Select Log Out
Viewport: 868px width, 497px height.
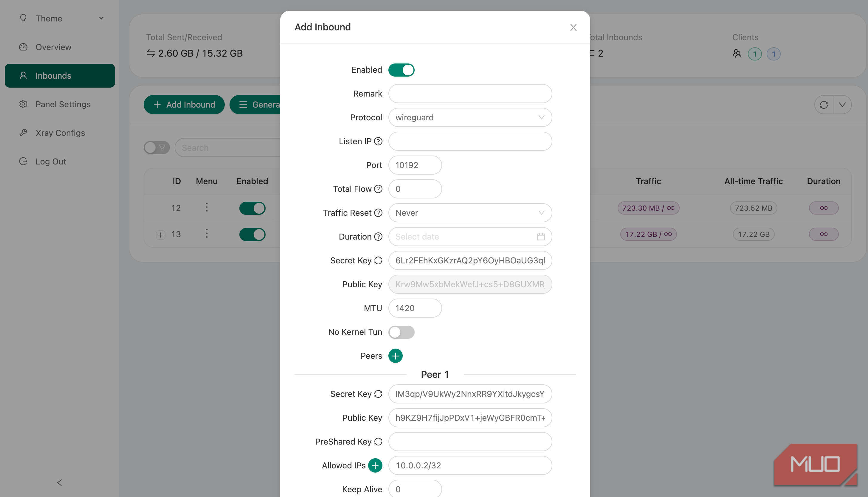(51, 161)
